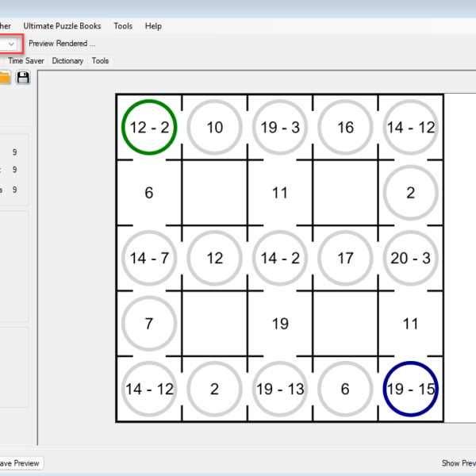This screenshot has width=476, height=476.
Task: Switch to the Time Saver tab
Action: click(x=26, y=60)
